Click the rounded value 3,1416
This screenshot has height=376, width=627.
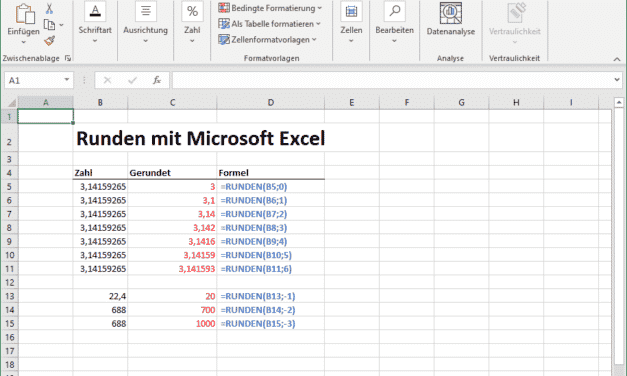(202, 242)
